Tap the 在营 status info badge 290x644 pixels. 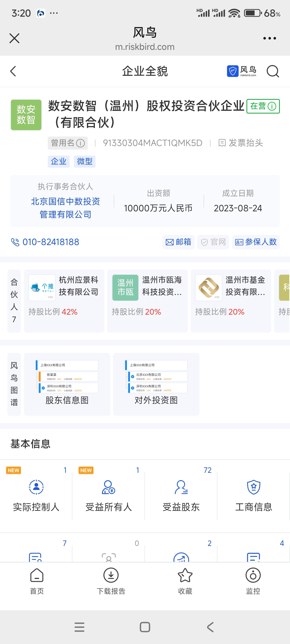click(263, 106)
